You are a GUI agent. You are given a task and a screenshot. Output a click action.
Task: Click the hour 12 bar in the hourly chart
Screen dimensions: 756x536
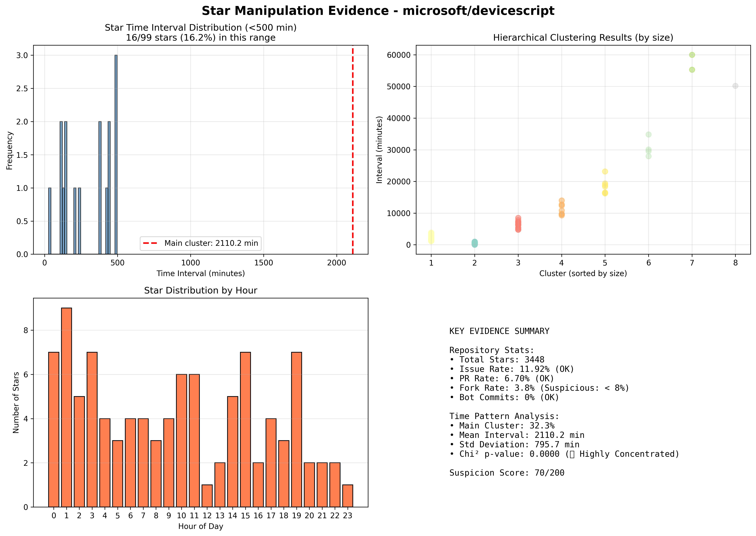207,496
